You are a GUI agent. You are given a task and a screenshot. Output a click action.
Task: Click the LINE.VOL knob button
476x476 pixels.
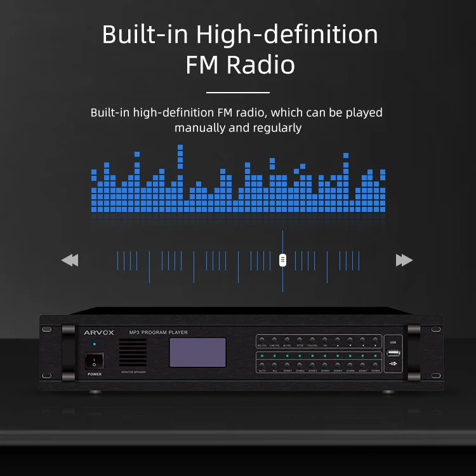[x=274, y=340]
